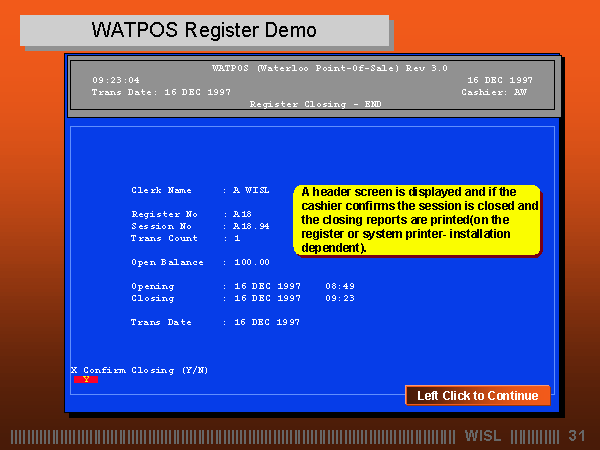Click the Trans Count value 1

coord(237,238)
